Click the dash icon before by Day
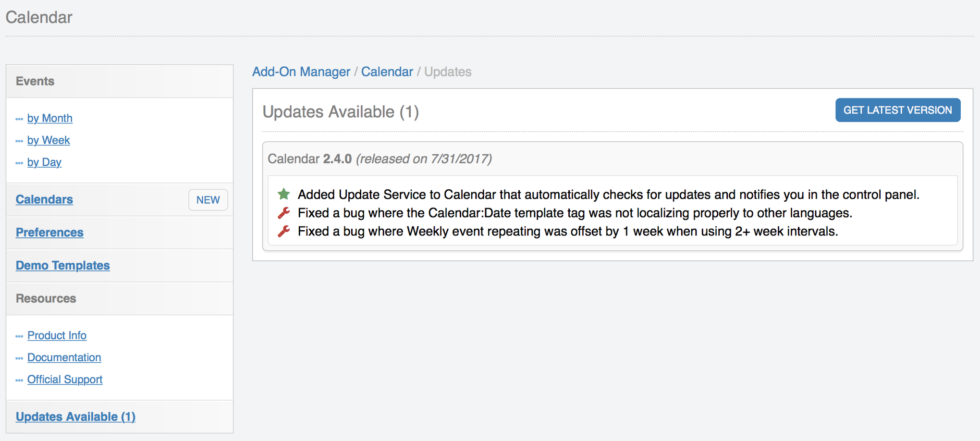Image resolution: width=980 pixels, height=441 pixels. (x=19, y=163)
